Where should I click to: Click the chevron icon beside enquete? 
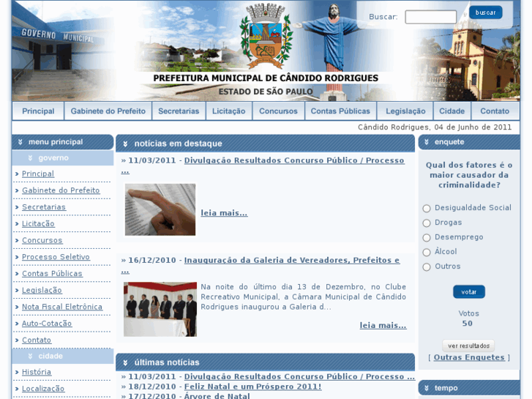[427, 142]
